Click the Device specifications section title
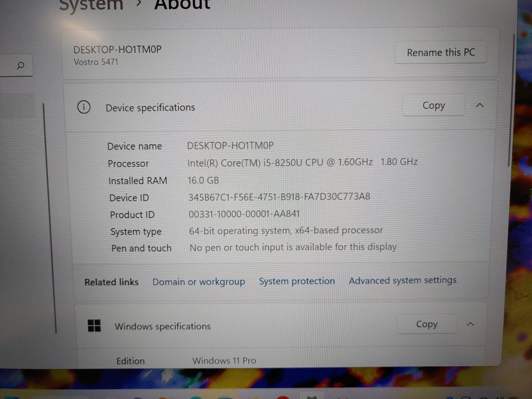532x399 pixels. click(150, 108)
